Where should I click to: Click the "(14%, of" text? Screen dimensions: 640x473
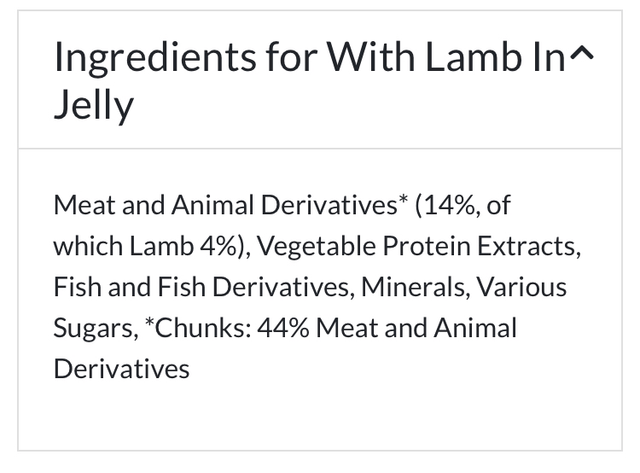coord(465,206)
